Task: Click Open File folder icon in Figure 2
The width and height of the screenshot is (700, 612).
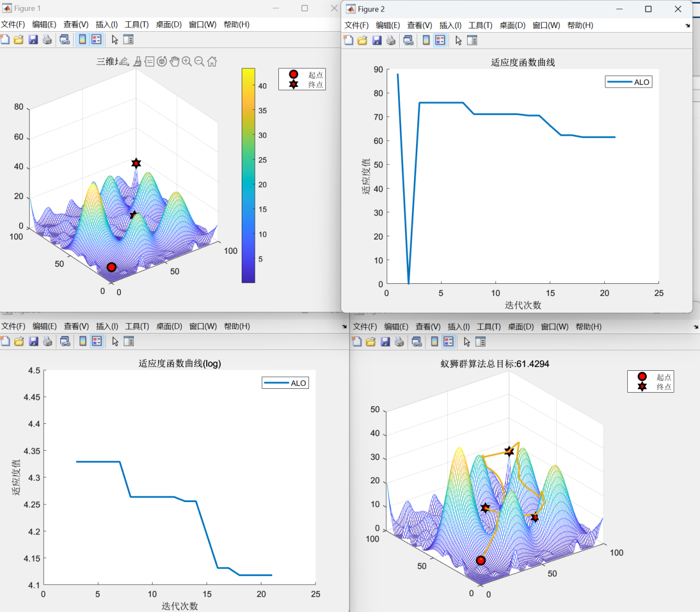Action: pyautogui.click(x=362, y=40)
